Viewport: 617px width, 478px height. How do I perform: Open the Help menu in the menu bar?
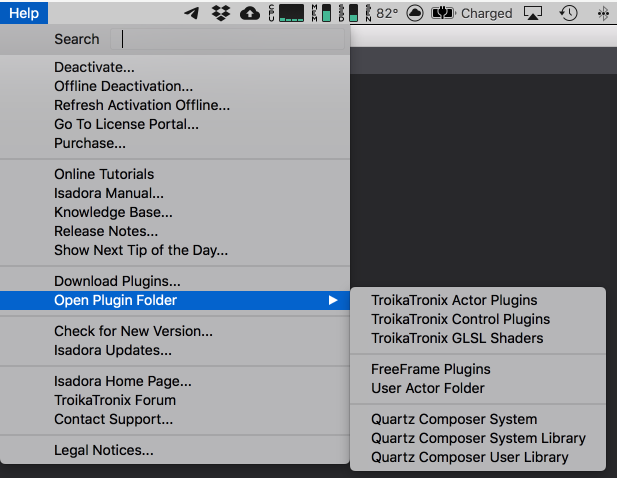pos(24,13)
